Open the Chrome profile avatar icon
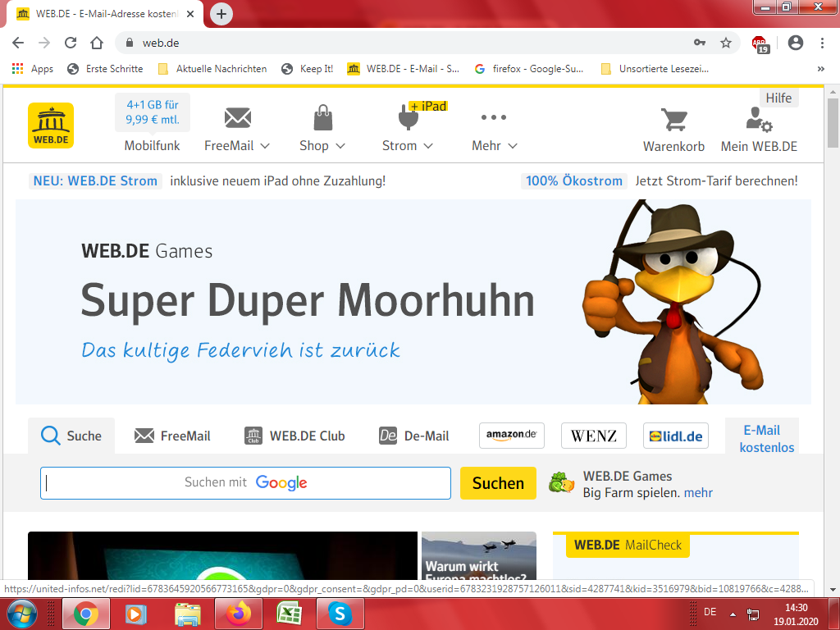 pos(796,43)
